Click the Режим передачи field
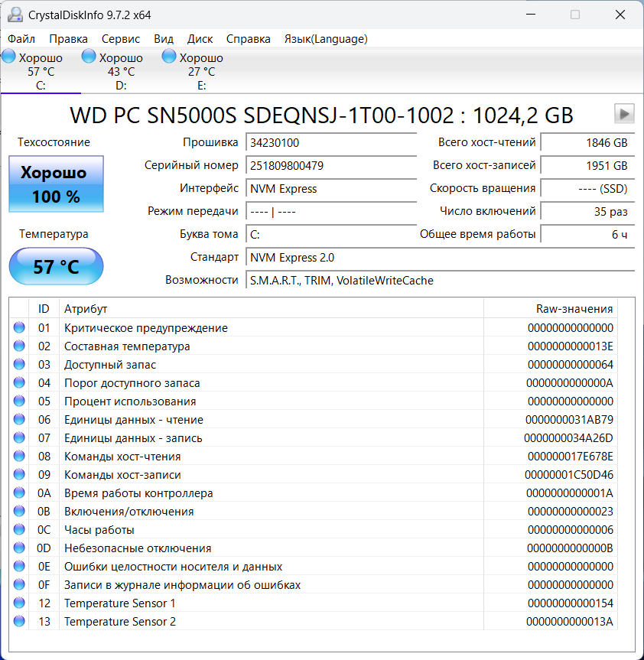The image size is (644, 660). (x=331, y=211)
